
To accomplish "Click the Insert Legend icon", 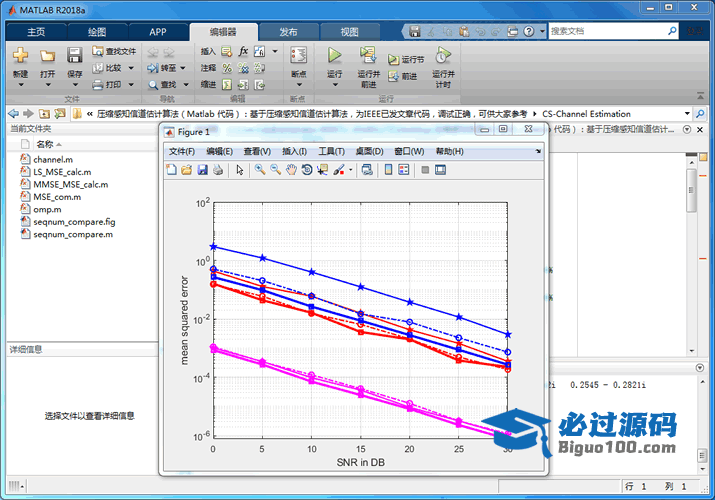I will pyautogui.click(x=404, y=170).
